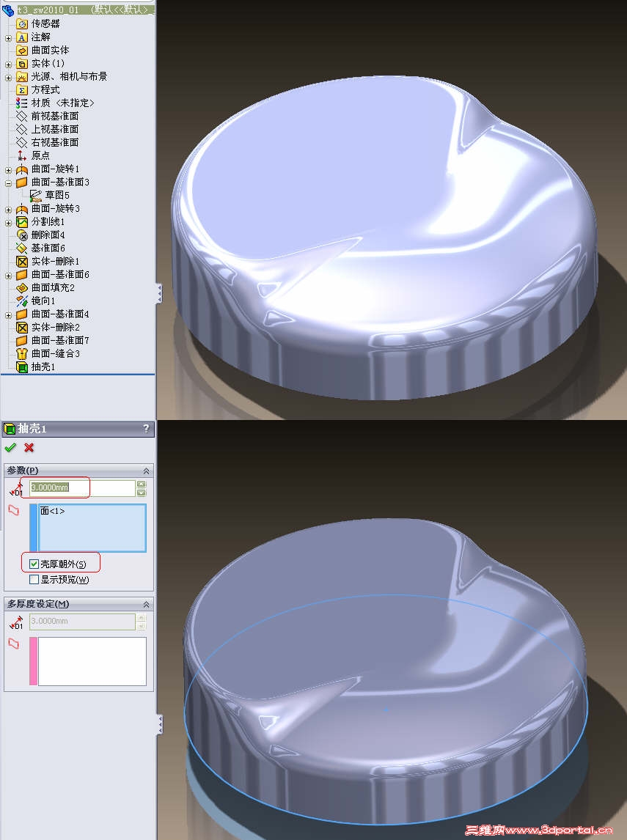Click the 传感器 sensor folder icon
This screenshot has height=840, width=627.
[22, 23]
